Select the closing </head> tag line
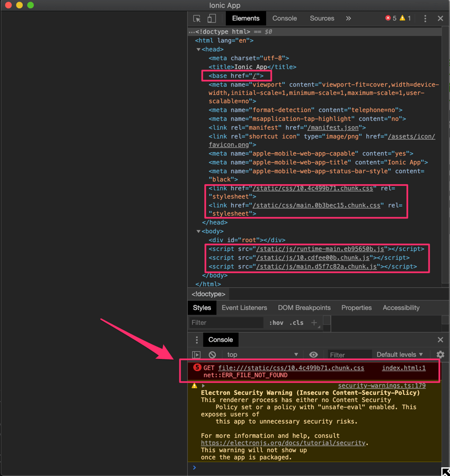450x476 pixels. click(x=215, y=222)
